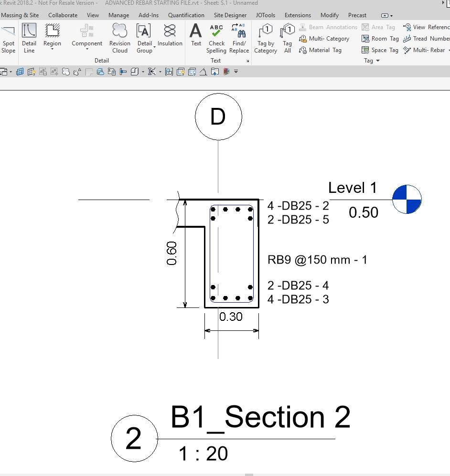Select the B1_Section 2 view title
This screenshot has height=476, width=450.
(x=260, y=417)
